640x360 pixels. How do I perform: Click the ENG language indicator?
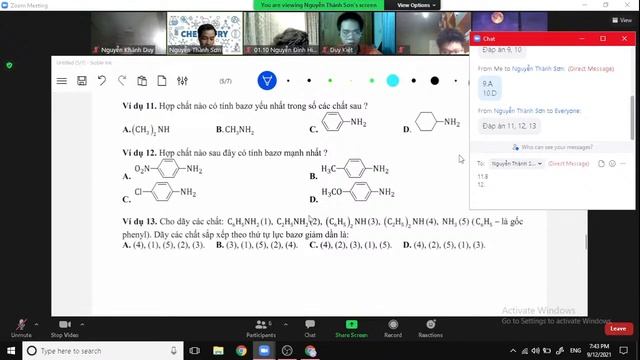tap(576, 351)
